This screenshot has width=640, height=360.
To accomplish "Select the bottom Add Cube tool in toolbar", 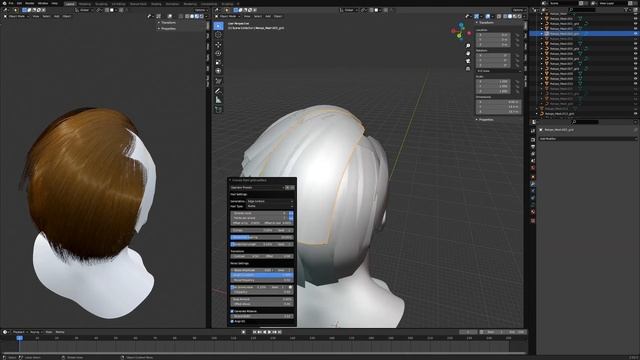I will click(218, 109).
